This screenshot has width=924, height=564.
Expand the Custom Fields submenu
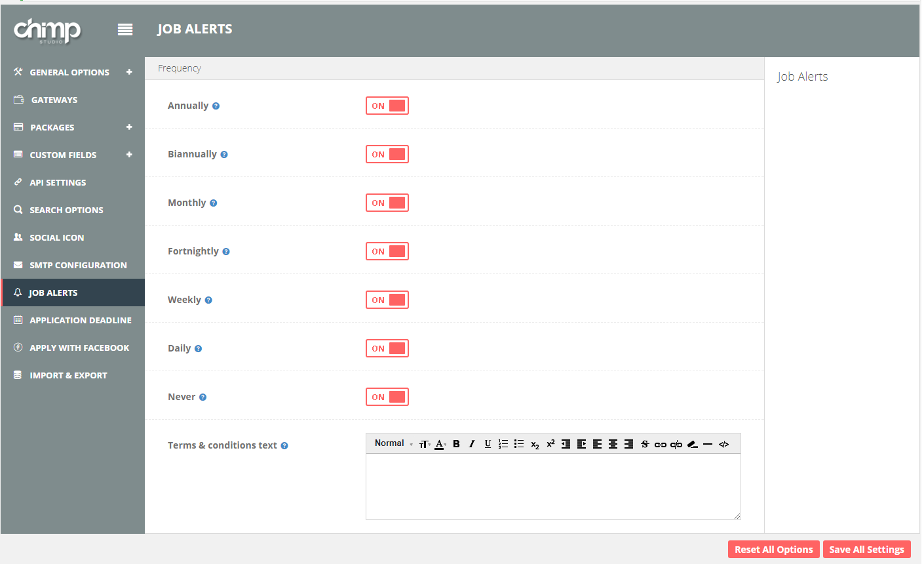(129, 155)
